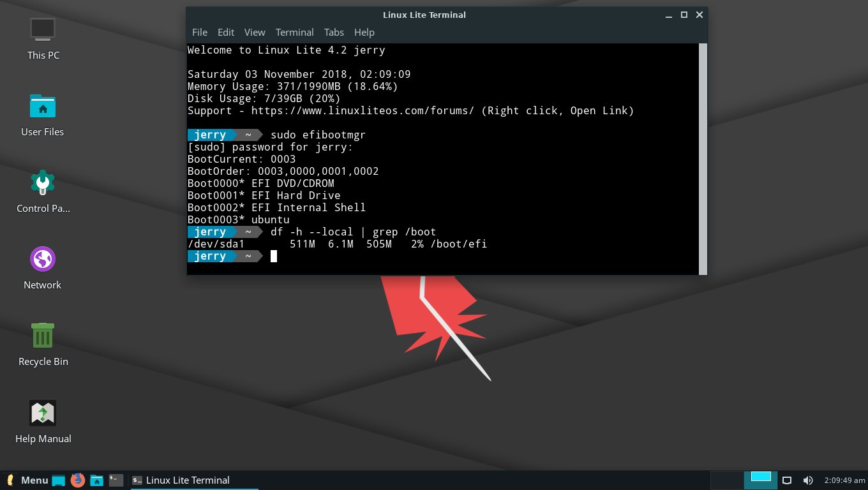Click the Show Desktop icon on the taskbar
This screenshot has width=868, height=490.
[x=59, y=480]
